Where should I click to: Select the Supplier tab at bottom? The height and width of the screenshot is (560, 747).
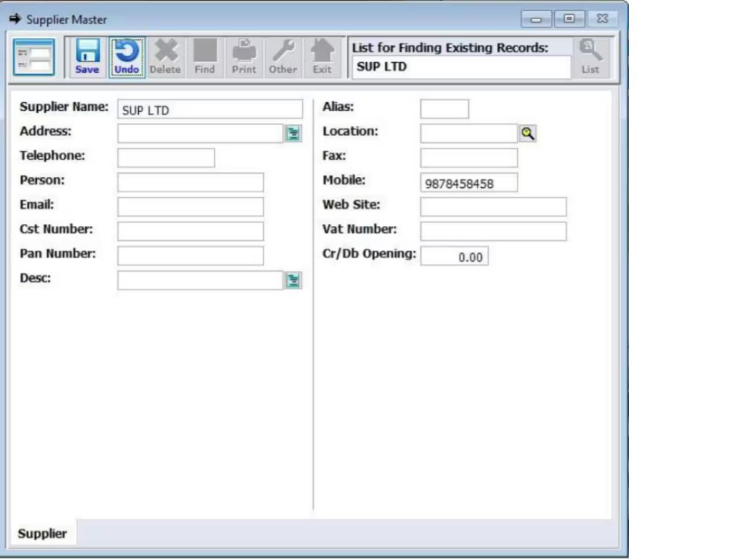(42, 533)
